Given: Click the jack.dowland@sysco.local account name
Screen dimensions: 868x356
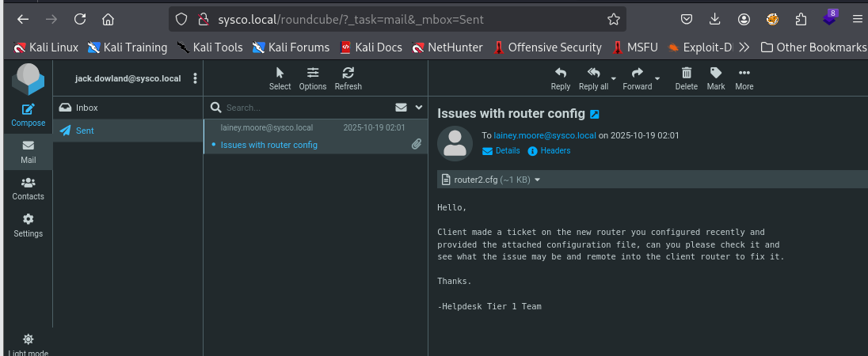Looking at the screenshot, I should click(x=128, y=78).
